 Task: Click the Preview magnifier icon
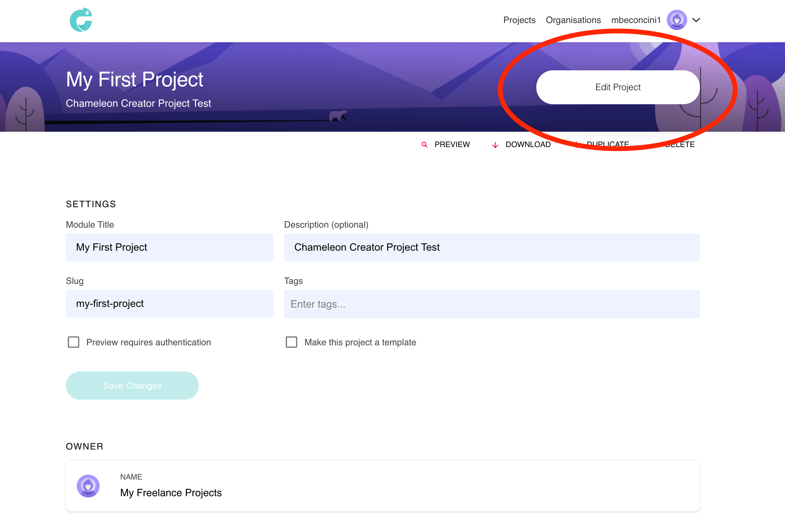(424, 145)
